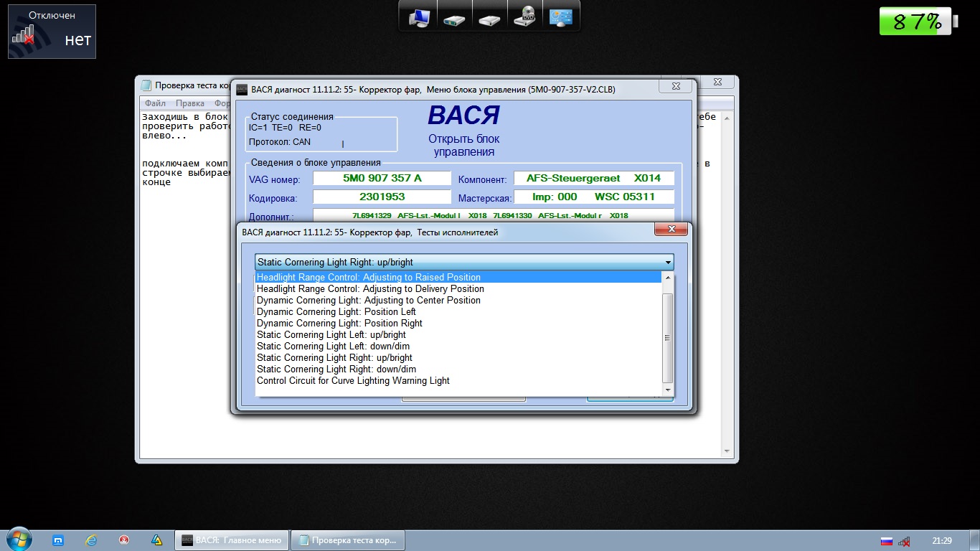This screenshot has height=551, width=980.
Task: Click the Кодировка field showing 2301953
Action: 382,197
